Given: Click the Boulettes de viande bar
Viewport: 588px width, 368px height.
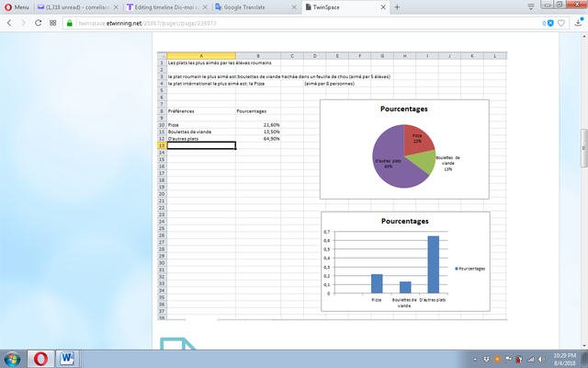Looking at the screenshot, I should click(x=405, y=287).
